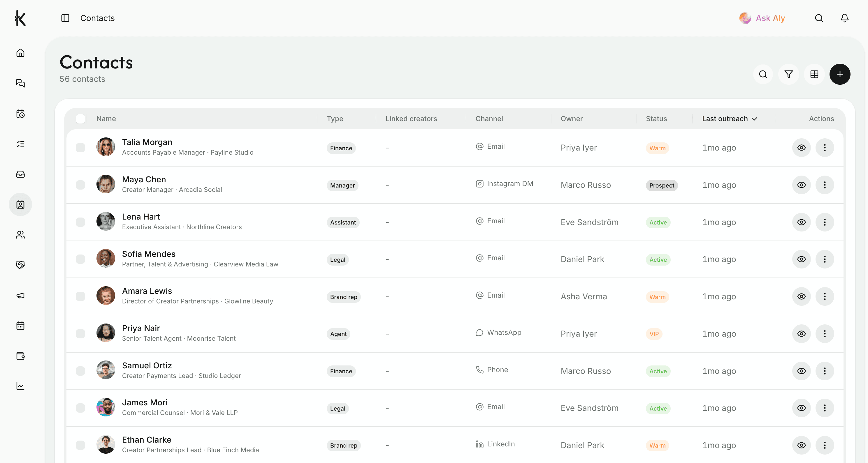Screen dimensions: 868x463
Task: Click the Status column header
Action: [656, 119]
